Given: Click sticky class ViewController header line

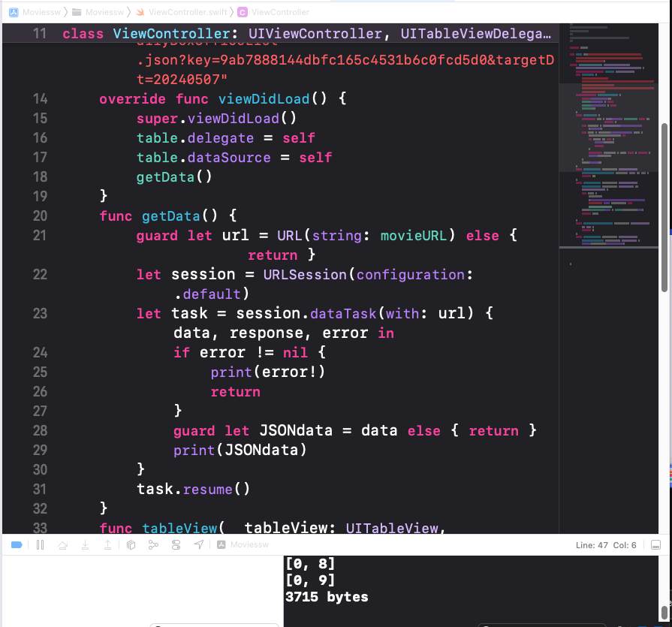Looking at the screenshot, I should click(281, 34).
